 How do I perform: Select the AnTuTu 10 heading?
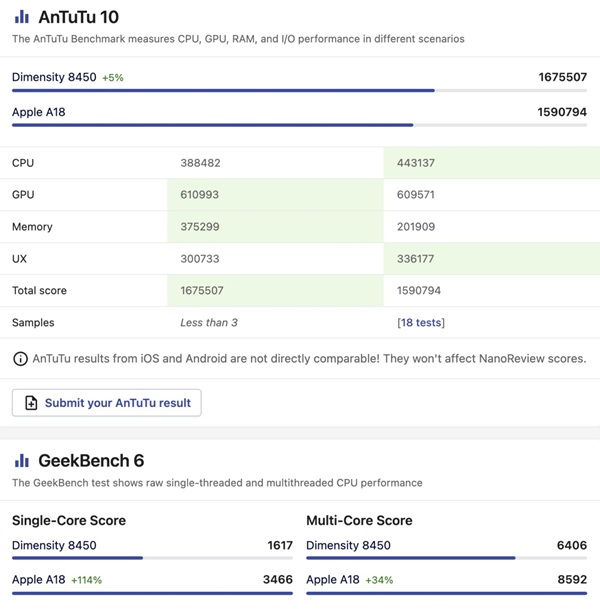78,17
